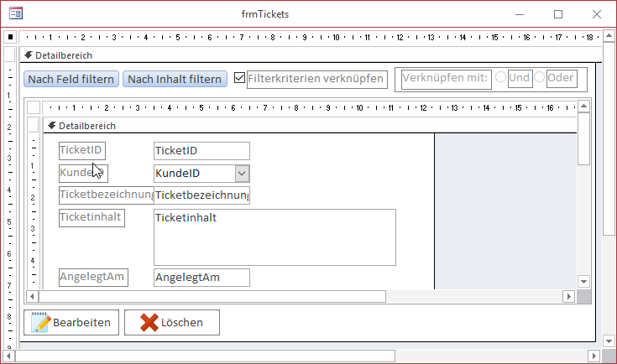Click the frmTickets form icon in the title bar
Image resolution: width=617 pixels, height=364 pixels.
(x=16, y=13)
